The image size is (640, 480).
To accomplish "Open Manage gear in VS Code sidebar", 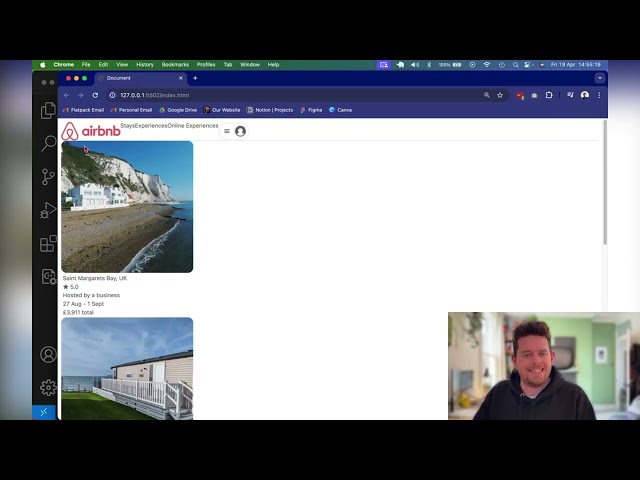I will click(48, 387).
